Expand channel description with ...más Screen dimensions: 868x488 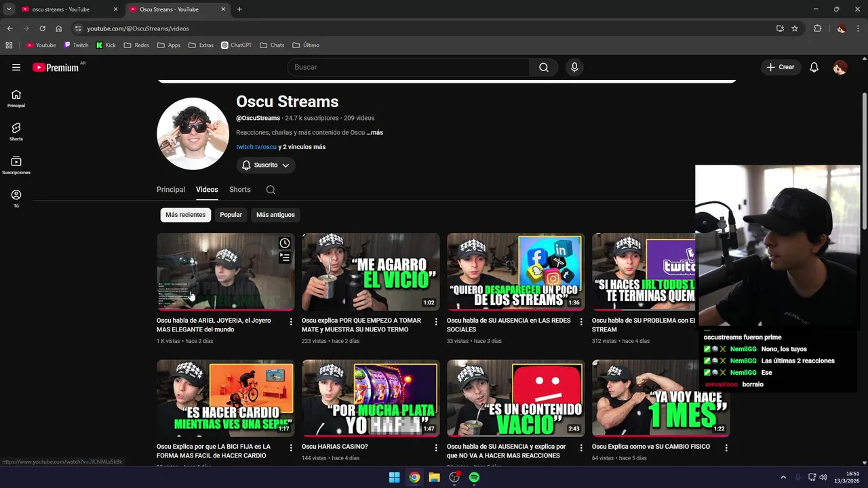click(375, 133)
